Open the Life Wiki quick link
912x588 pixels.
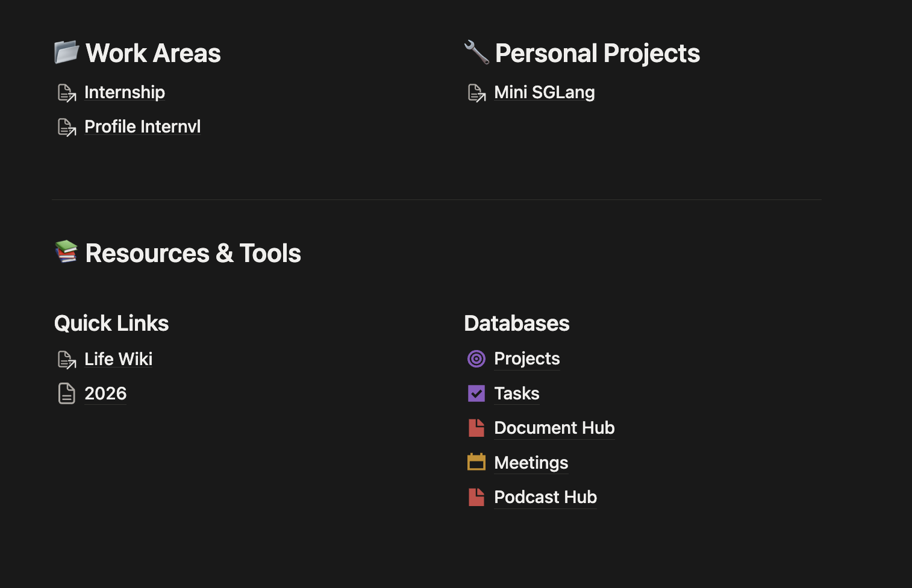pos(118,359)
